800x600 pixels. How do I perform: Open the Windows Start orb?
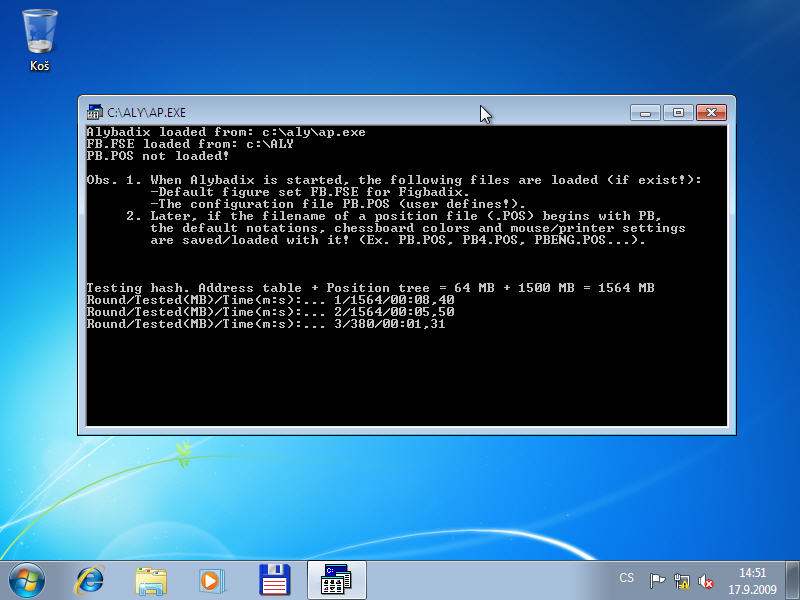(x=27, y=581)
